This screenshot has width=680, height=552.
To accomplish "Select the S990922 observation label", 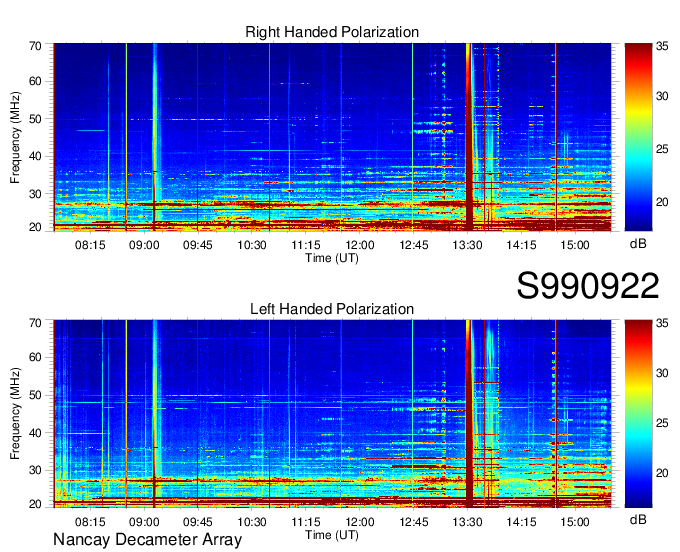I will [588, 286].
